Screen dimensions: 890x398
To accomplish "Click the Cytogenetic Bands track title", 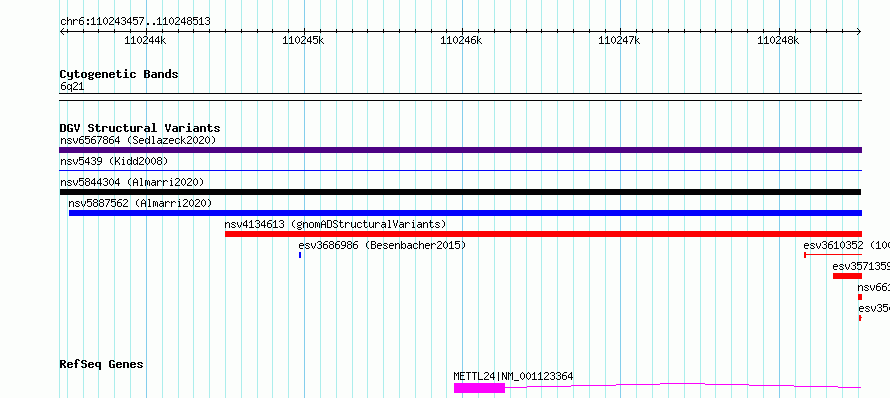I will coord(119,74).
